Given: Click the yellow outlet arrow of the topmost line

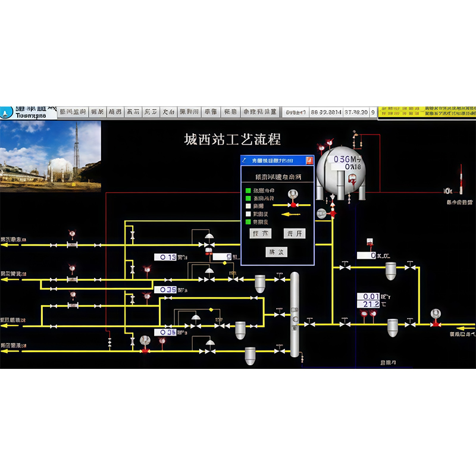Looking at the screenshot, I should (9, 245).
